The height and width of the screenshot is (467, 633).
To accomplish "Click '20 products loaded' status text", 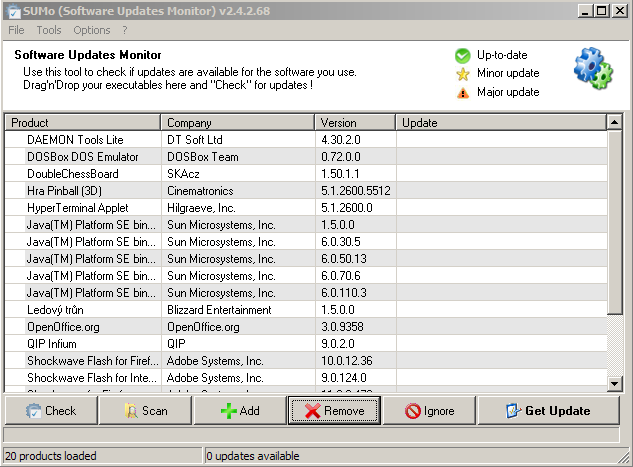I will [50, 456].
